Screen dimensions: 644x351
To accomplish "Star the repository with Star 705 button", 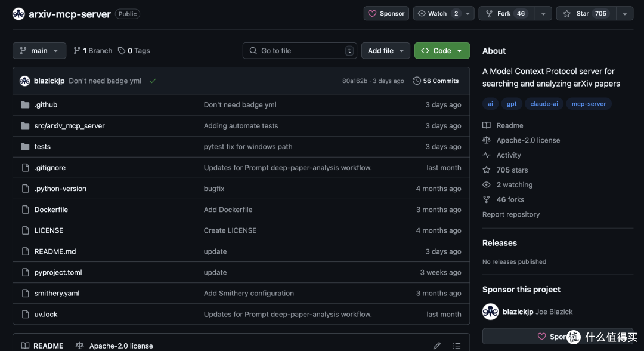I will coord(587,14).
